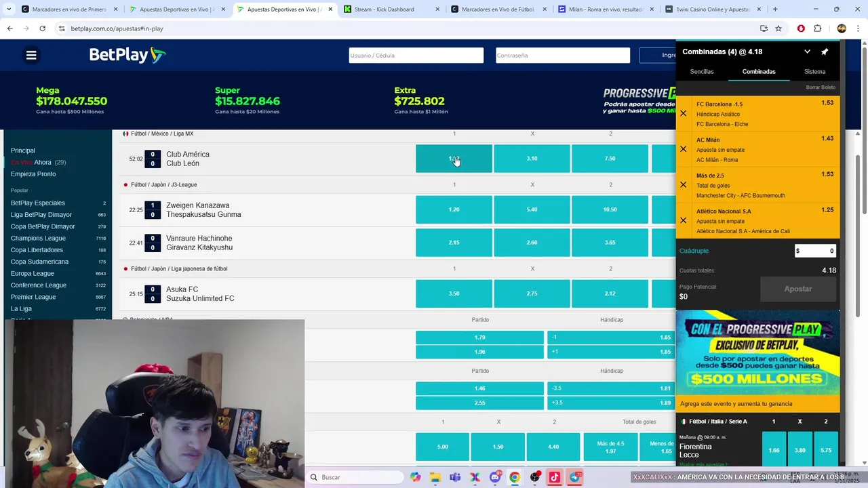Pick draw odds 3.10 for América vs León

coord(532,159)
